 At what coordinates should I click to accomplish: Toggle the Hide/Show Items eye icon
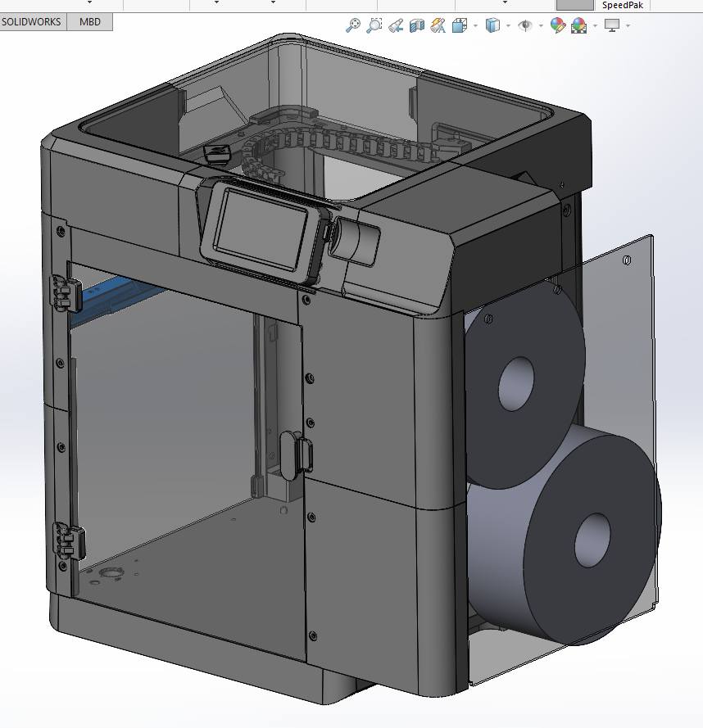coord(525,25)
